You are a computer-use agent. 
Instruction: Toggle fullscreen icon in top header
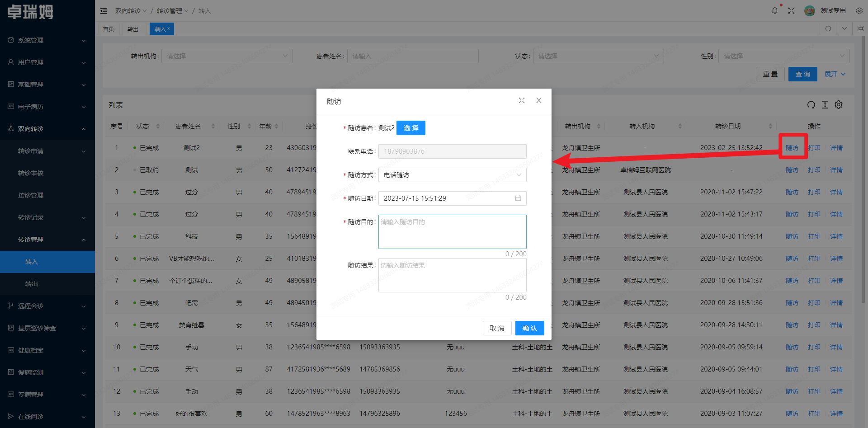click(x=791, y=11)
